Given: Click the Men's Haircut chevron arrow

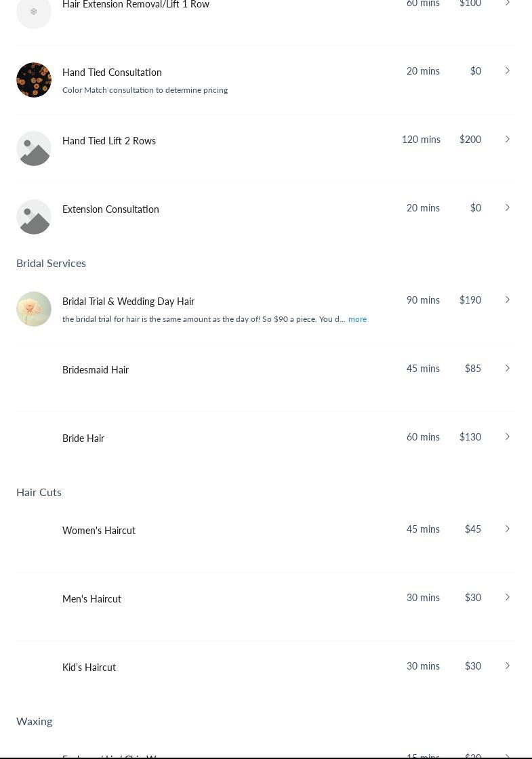Looking at the screenshot, I should click(x=507, y=598).
